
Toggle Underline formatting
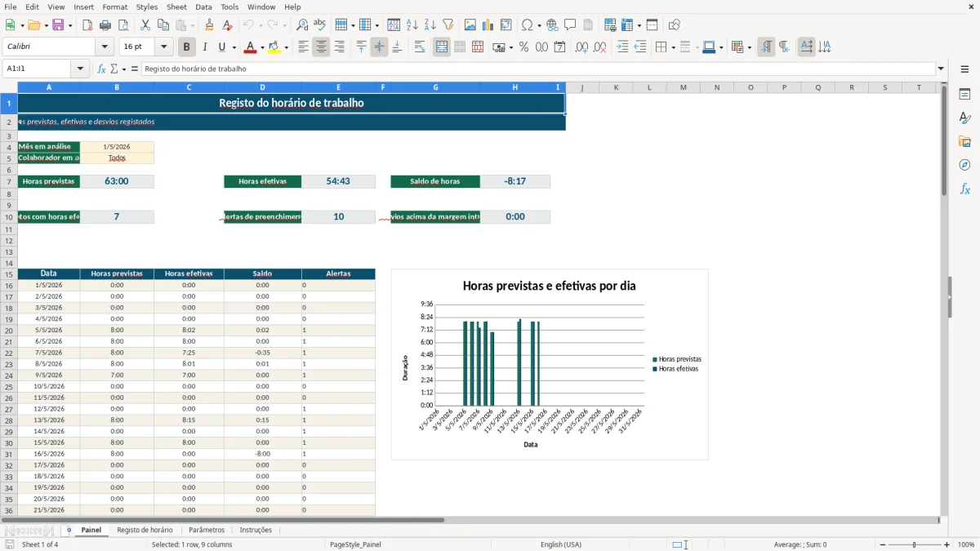(223, 47)
